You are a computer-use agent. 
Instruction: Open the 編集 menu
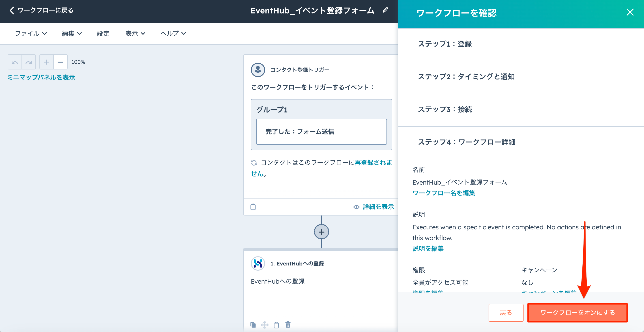coord(72,33)
